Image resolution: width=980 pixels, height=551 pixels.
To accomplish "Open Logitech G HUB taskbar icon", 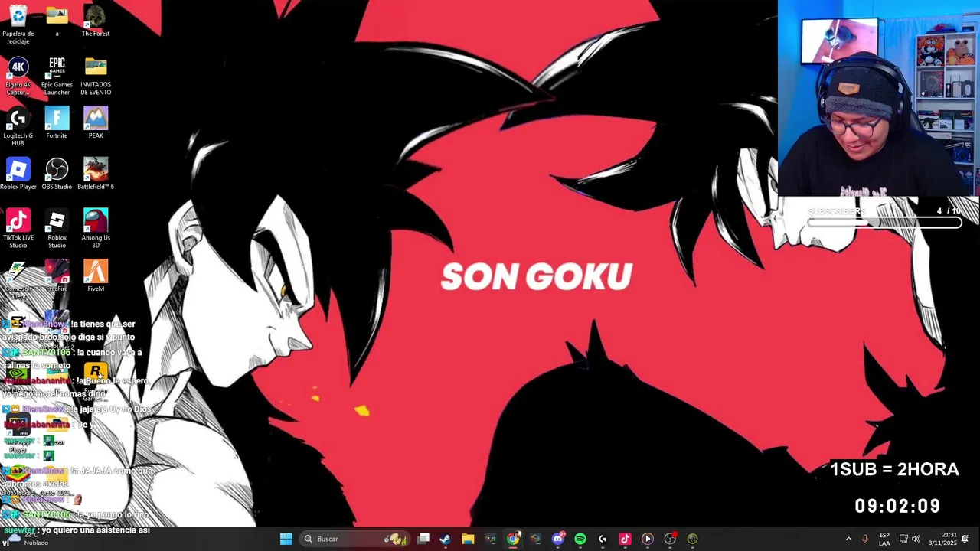I will (x=603, y=539).
